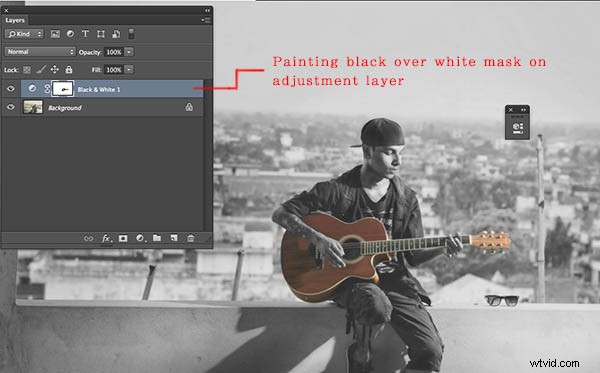Expand the Fill slider arrow
This screenshot has height=373, width=600.
(x=129, y=70)
